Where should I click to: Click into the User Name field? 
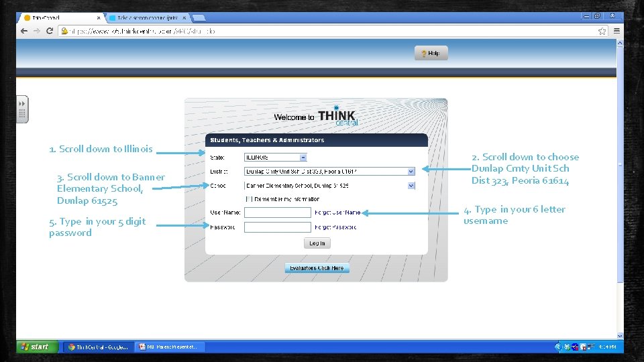(x=278, y=213)
